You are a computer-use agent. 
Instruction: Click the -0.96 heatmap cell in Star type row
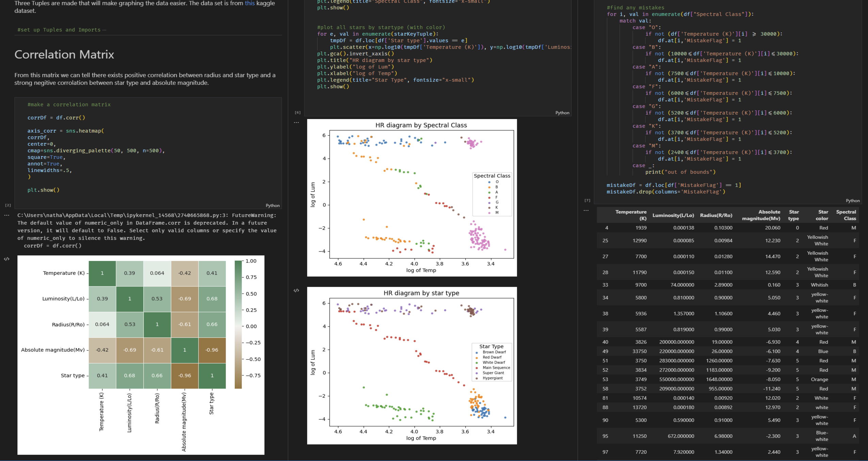pyautogui.click(x=184, y=376)
